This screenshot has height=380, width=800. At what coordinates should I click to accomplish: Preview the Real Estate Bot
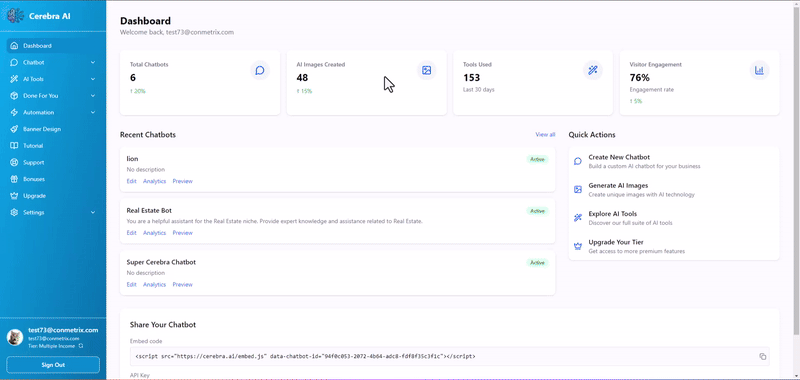point(182,233)
